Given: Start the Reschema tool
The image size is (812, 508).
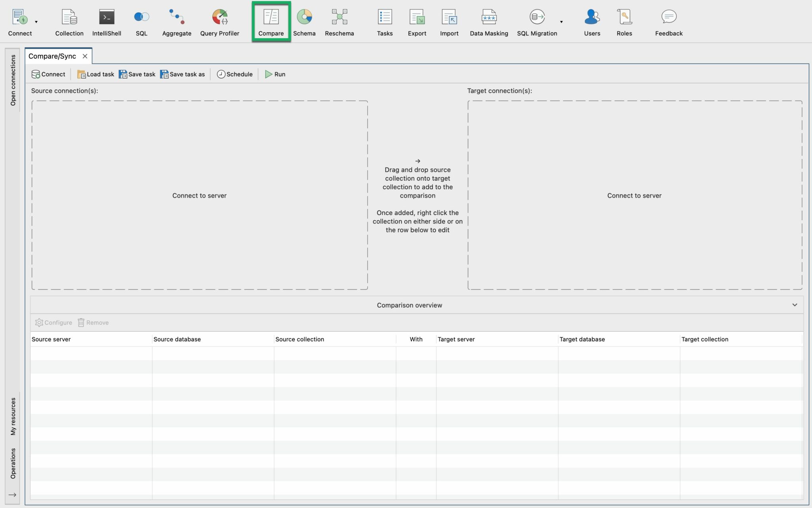Looking at the screenshot, I should [x=339, y=22].
